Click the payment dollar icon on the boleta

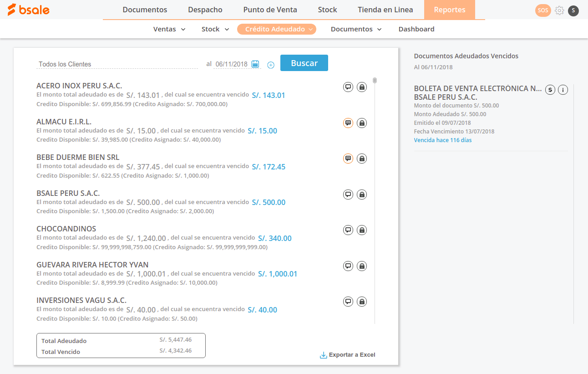(550, 90)
